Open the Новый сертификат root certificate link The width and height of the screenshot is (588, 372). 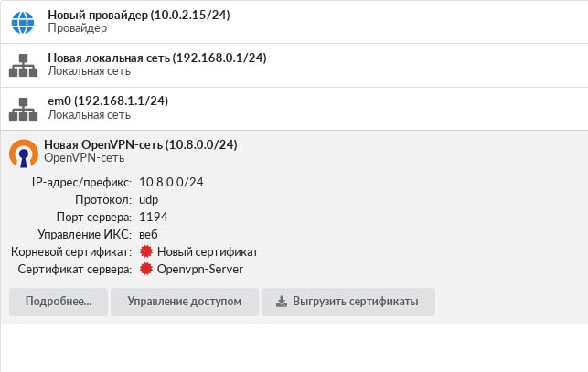(208, 251)
